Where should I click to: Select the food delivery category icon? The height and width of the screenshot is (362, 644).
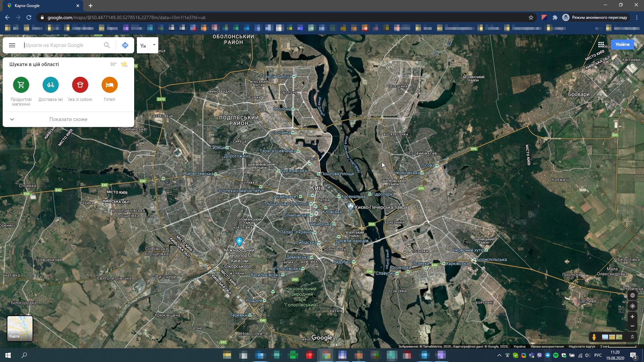pos(51,85)
